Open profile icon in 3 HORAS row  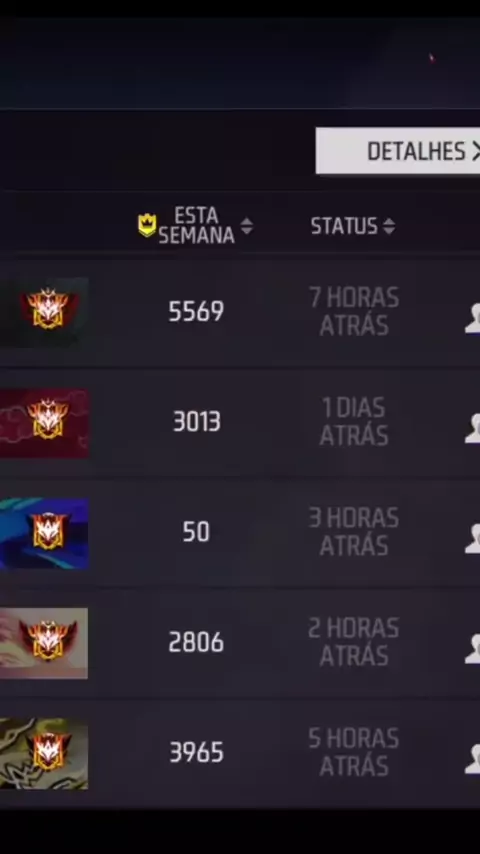pyautogui.click(x=472, y=539)
